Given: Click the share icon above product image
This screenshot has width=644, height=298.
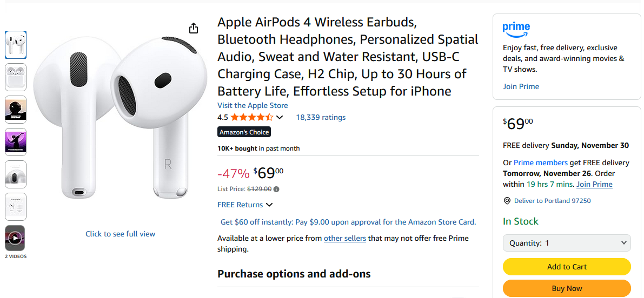Looking at the screenshot, I should [x=194, y=29].
